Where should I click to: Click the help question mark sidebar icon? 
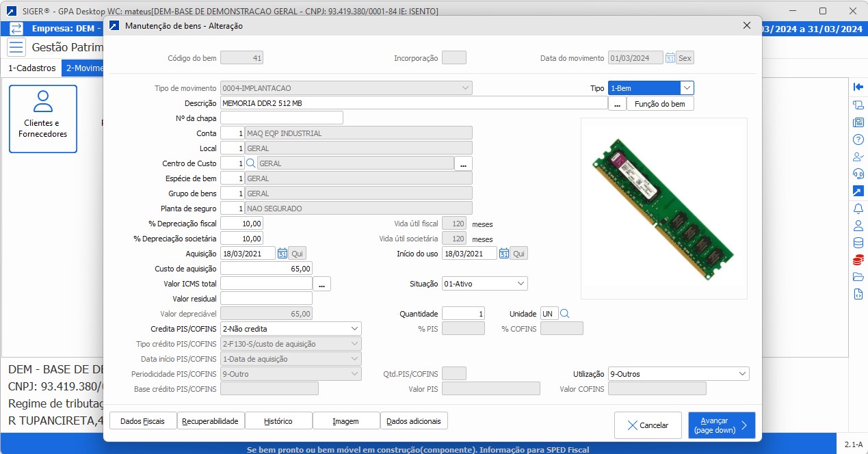[858, 139]
